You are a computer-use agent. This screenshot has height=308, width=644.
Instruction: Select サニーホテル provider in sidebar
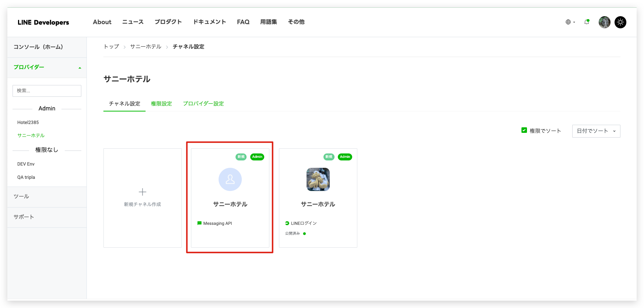click(x=31, y=135)
